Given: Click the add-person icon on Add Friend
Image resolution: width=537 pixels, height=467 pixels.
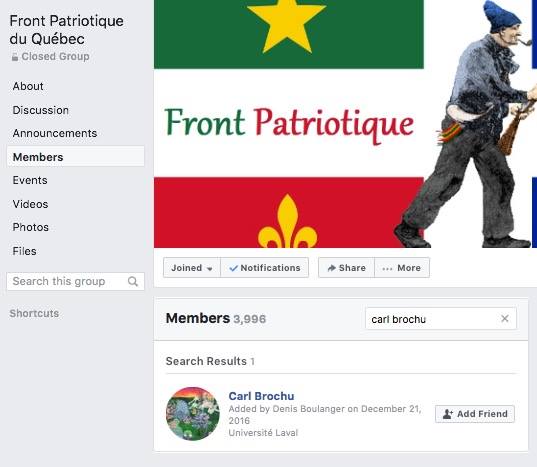Looking at the screenshot, I should [448, 414].
